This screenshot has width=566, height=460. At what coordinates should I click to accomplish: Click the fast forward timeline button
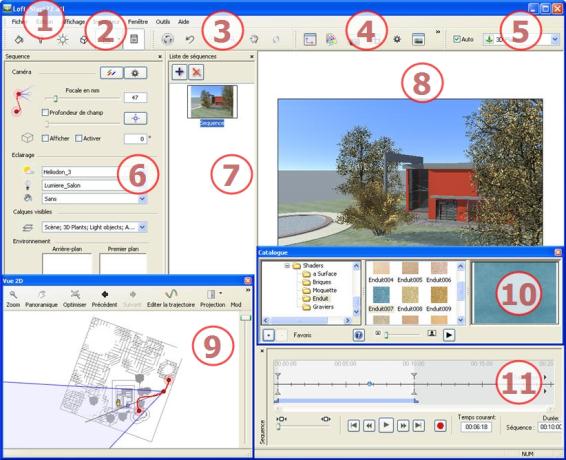pos(403,426)
